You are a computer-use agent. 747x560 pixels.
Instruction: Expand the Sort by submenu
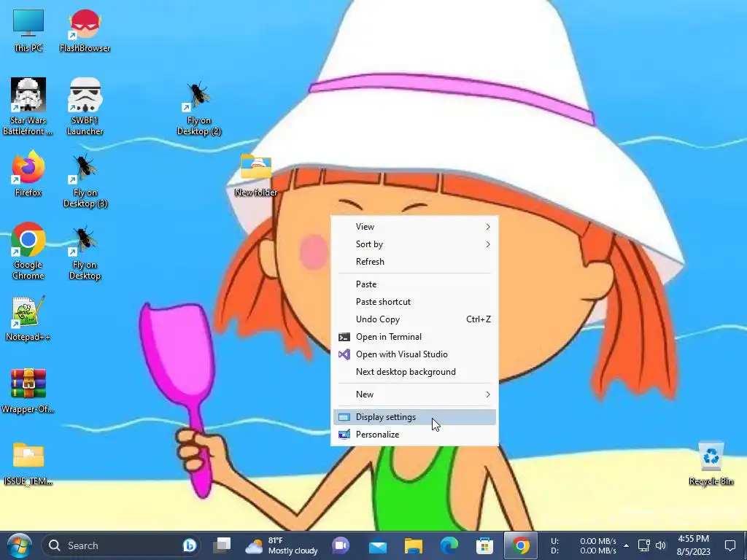pos(414,244)
